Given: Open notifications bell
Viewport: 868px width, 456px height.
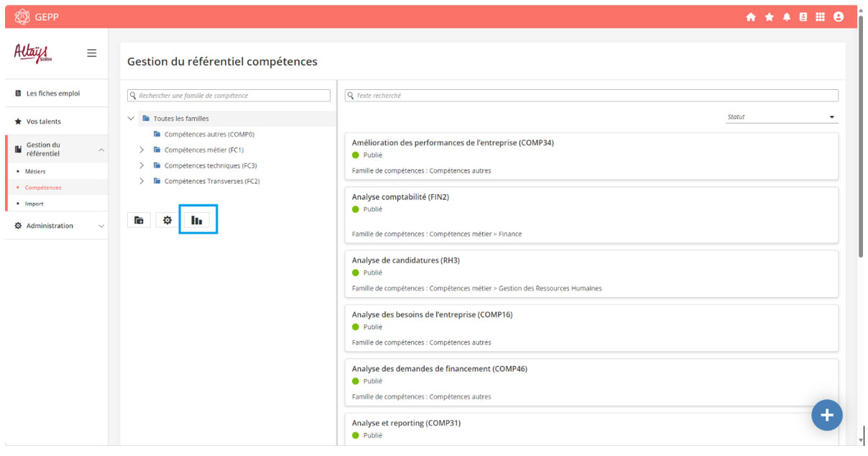Looking at the screenshot, I should [787, 17].
